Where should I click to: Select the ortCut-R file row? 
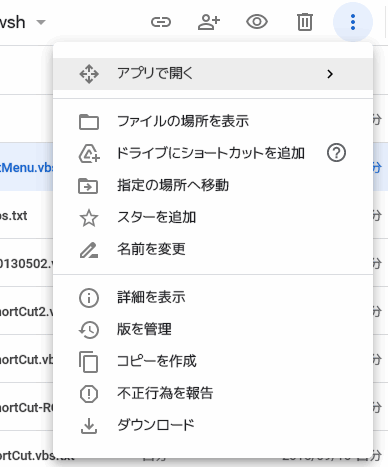tap(26, 407)
